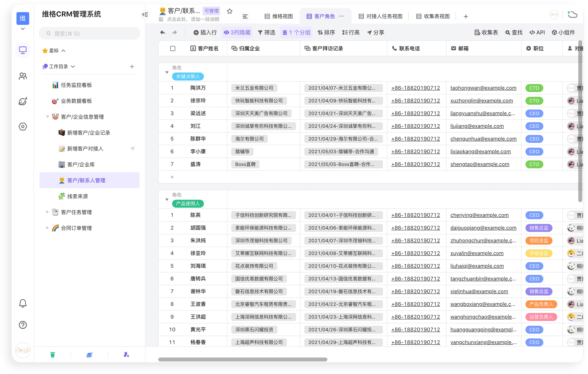Open the taohongwan@example.com email link

[x=483, y=88]
